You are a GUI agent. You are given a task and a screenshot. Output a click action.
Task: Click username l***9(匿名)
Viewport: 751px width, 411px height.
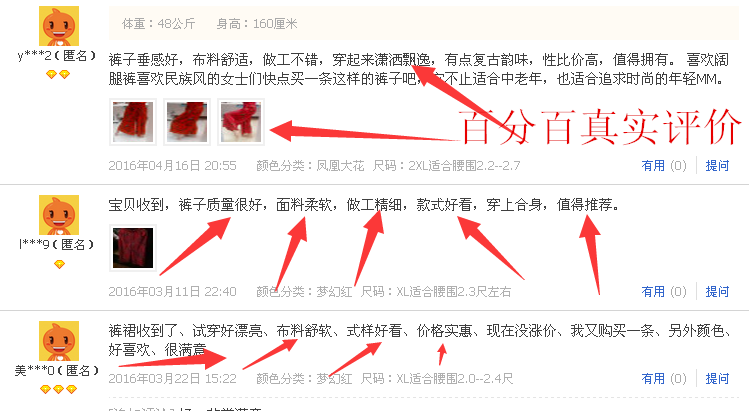[57, 245]
